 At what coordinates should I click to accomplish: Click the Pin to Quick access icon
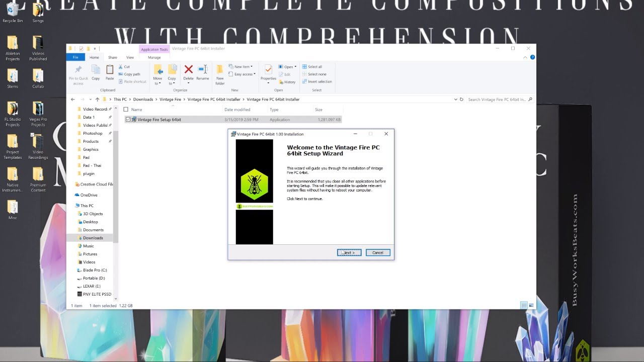point(78,70)
